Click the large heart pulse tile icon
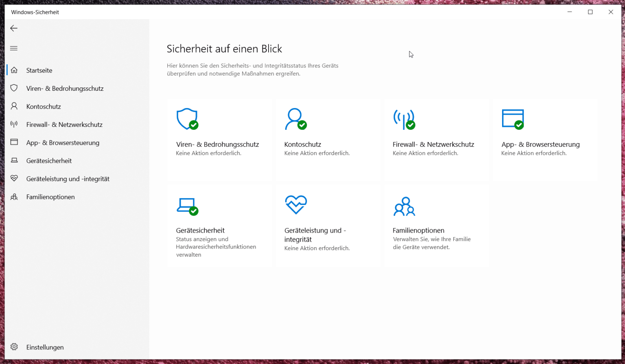 pos(296,205)
